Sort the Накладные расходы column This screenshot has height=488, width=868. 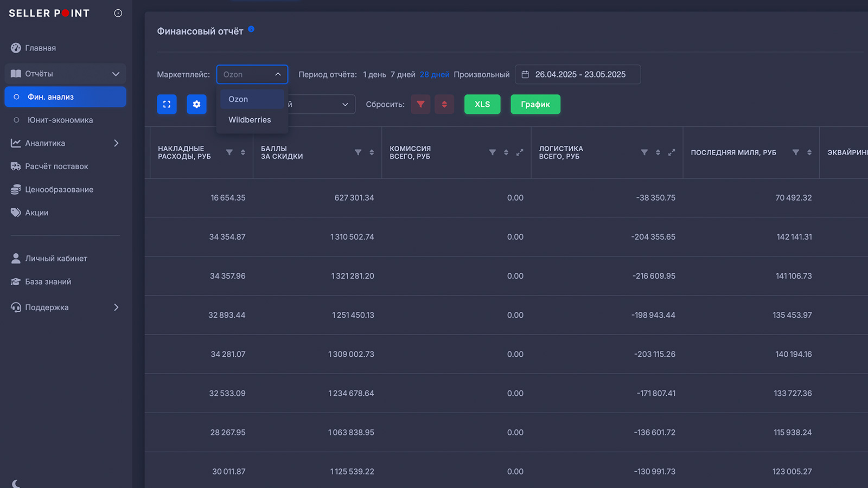click(243, 152)
